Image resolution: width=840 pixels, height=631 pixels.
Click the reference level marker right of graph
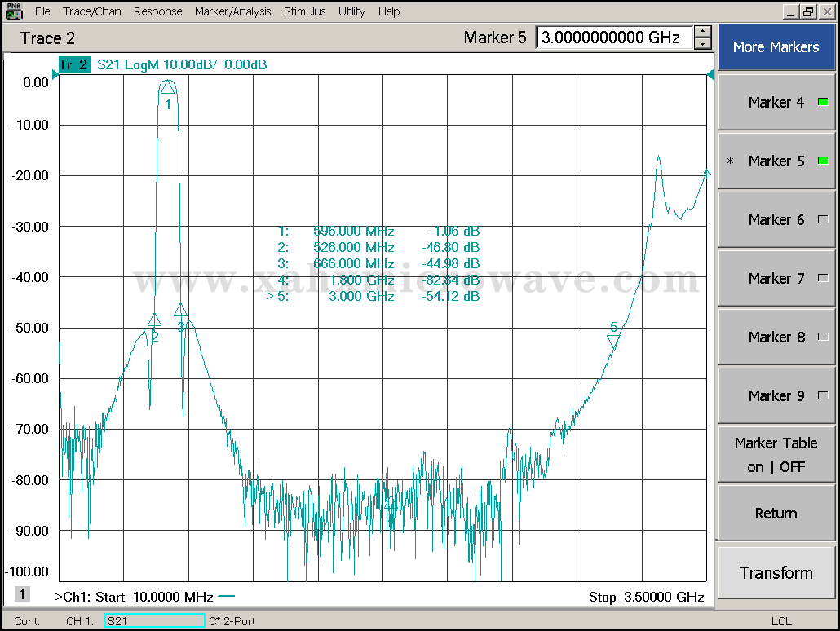click(710, 75)
